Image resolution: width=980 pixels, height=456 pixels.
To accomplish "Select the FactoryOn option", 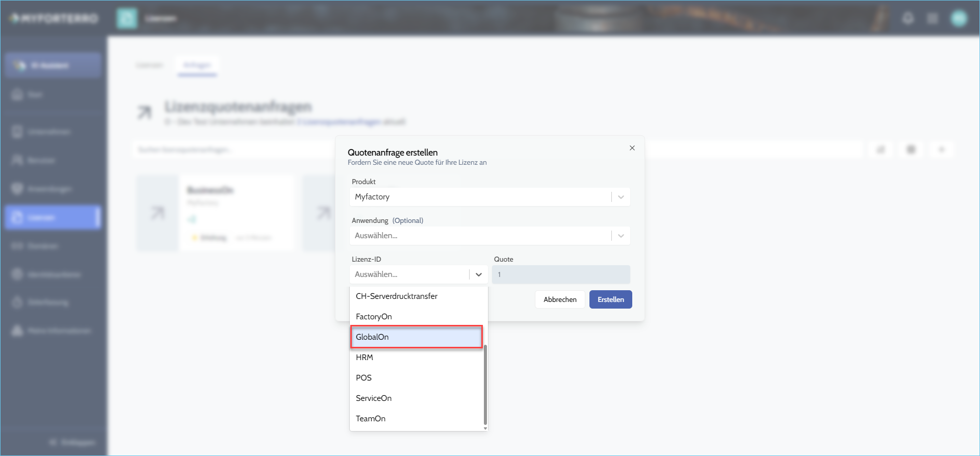I will point(416,317).
